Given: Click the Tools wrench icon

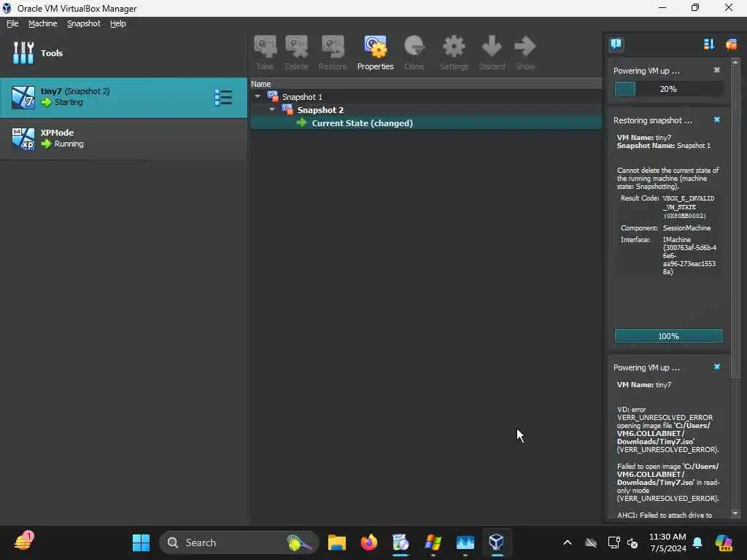Looking at the screenshot, I should pyautogui.click(x=23, y=52).
